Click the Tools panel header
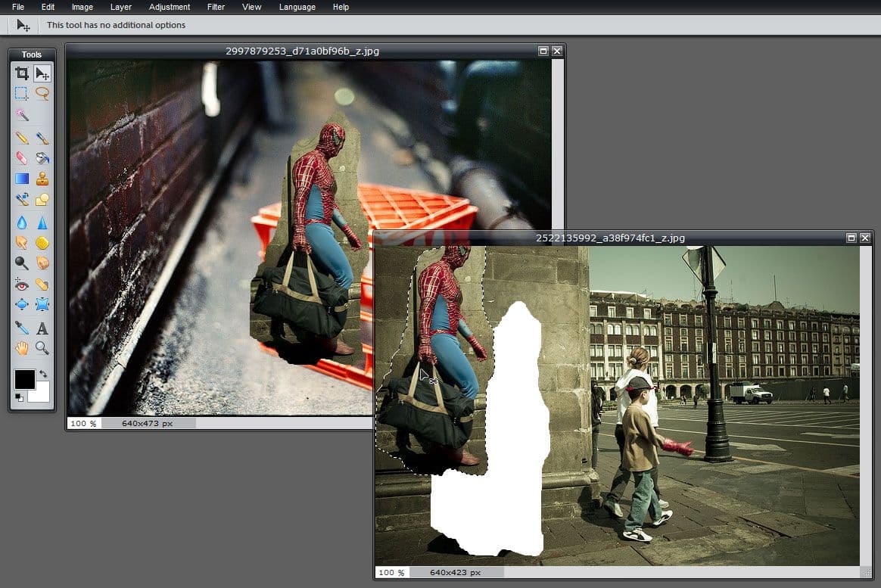Image resolution: width=881 pixels, height=588 pixels. coord(32,54)
